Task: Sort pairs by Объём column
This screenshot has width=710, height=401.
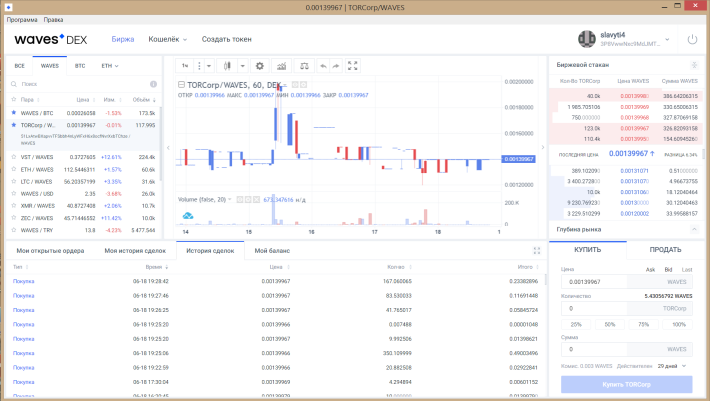Action: tap(145, 100)
